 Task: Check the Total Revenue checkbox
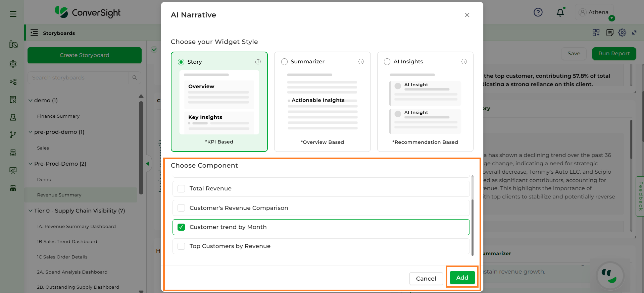(x=181, y=189)
